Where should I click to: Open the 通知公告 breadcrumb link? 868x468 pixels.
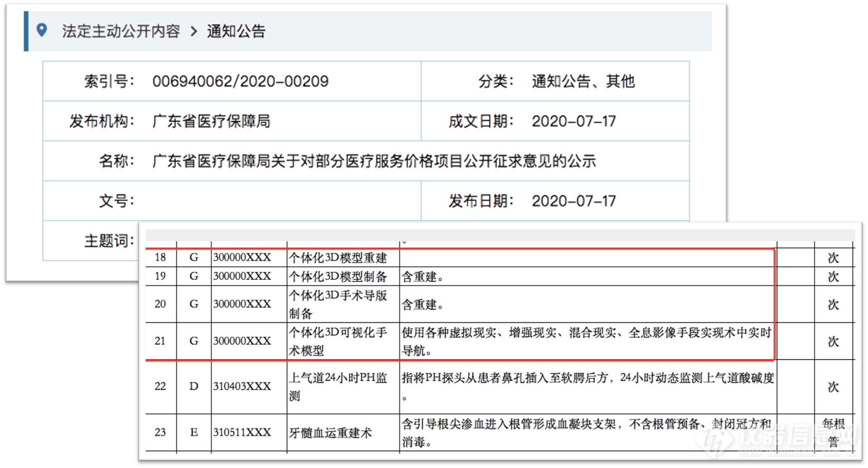pos(236,31)
